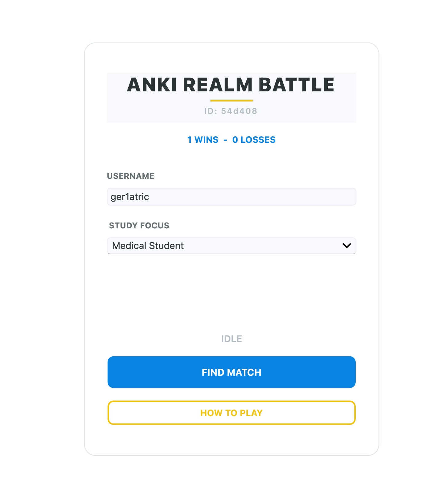
Task: Click the yellow underline beneath the title
Action: [231, 101]
